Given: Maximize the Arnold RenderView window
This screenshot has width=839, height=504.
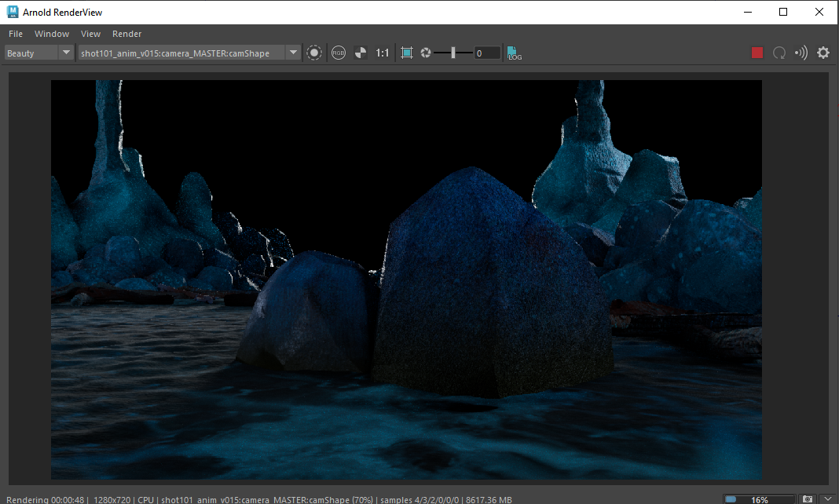Looking at the screenshot, I should coord(782,12).
